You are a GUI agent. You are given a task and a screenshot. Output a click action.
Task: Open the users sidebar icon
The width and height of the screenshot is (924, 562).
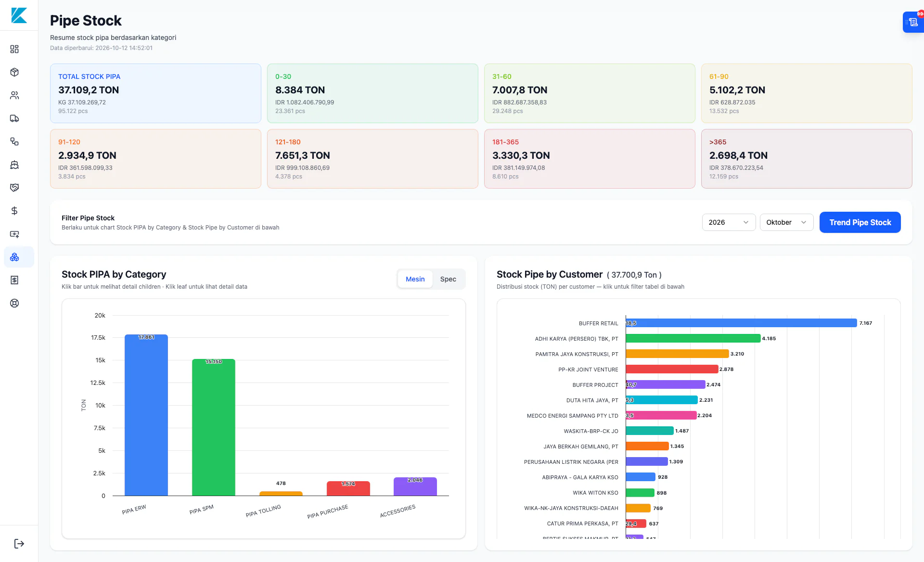pos(14,95)
